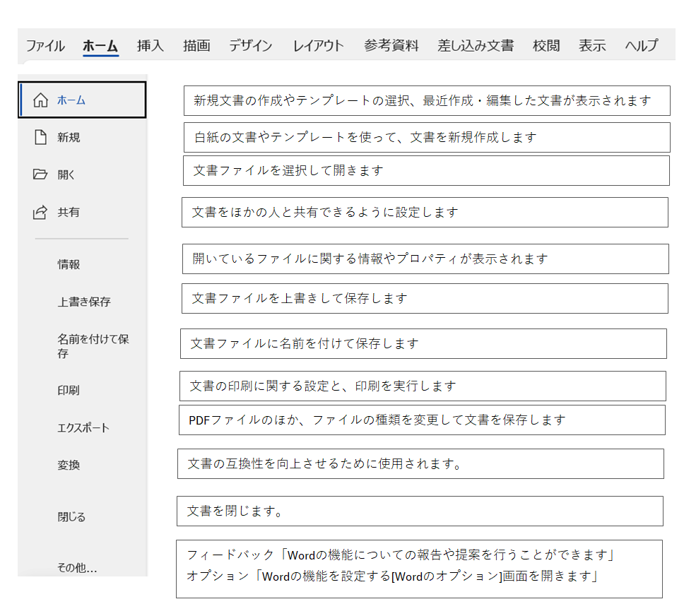This screenshot has height=616, width=696.
Task: Open the ファイル tab in ribbon
Action: click(x=45, y=46)
